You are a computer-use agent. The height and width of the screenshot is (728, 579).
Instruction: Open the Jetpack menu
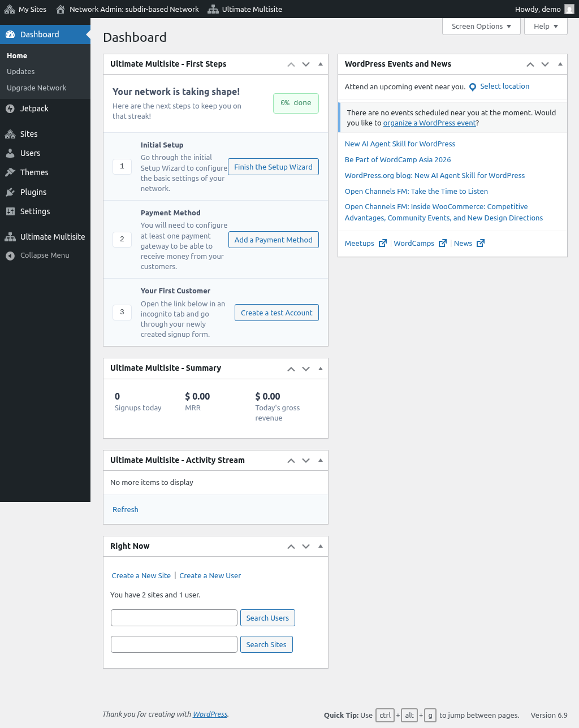click(x=45, y=109)
